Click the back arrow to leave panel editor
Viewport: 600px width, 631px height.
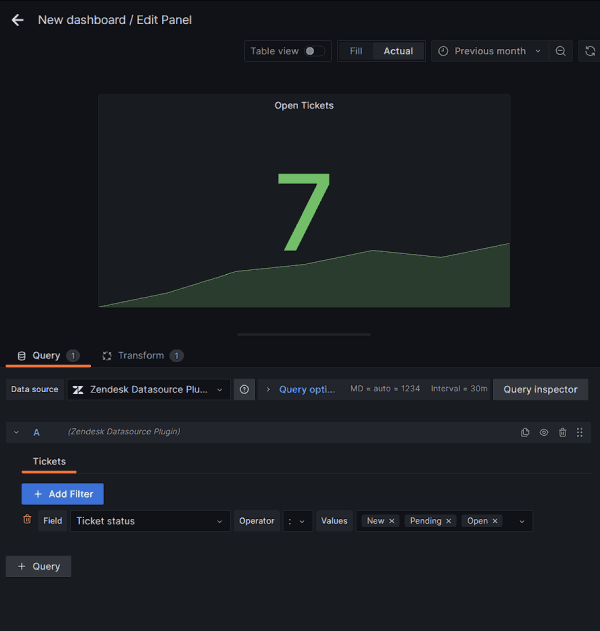[17, 20]
